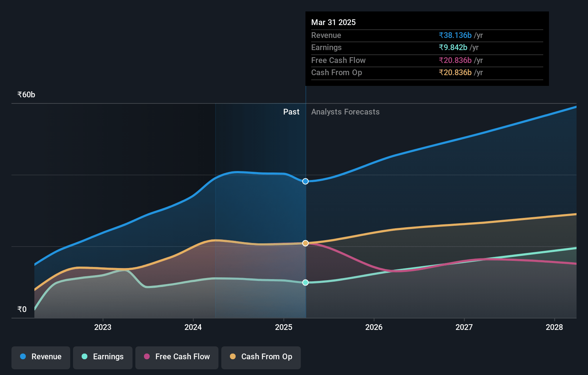Viewport: 588px width, 375px height.
Task: Click the teal Earnings data point marker
Action: click(x=305, y=283)
